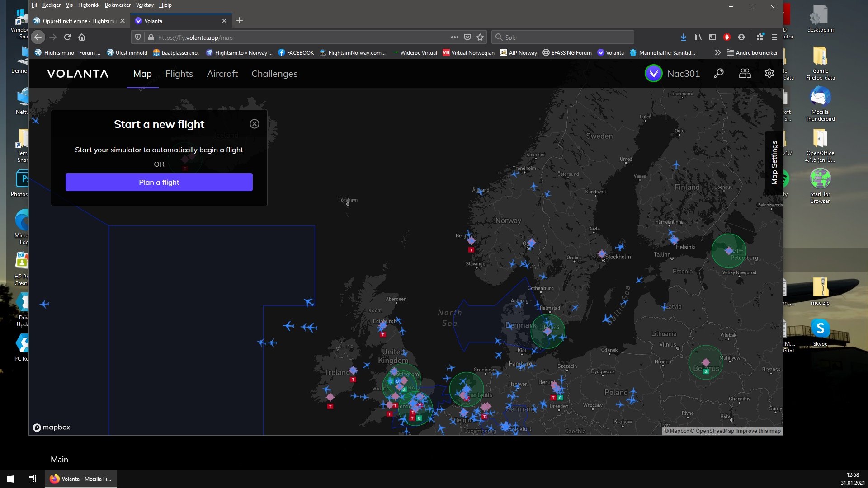868x488 pixels.
Task: Click the Søk search field
Action: pos(563,37)
